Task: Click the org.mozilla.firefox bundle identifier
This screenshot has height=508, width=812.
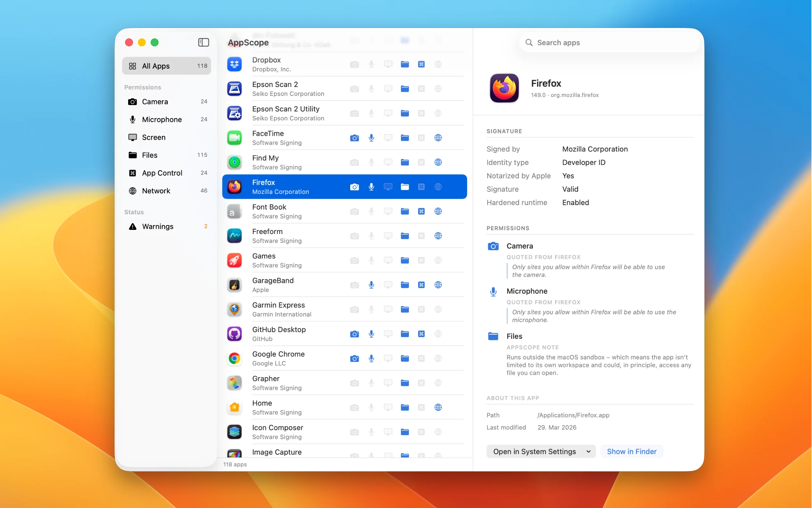Action: [x=574, y=95]
